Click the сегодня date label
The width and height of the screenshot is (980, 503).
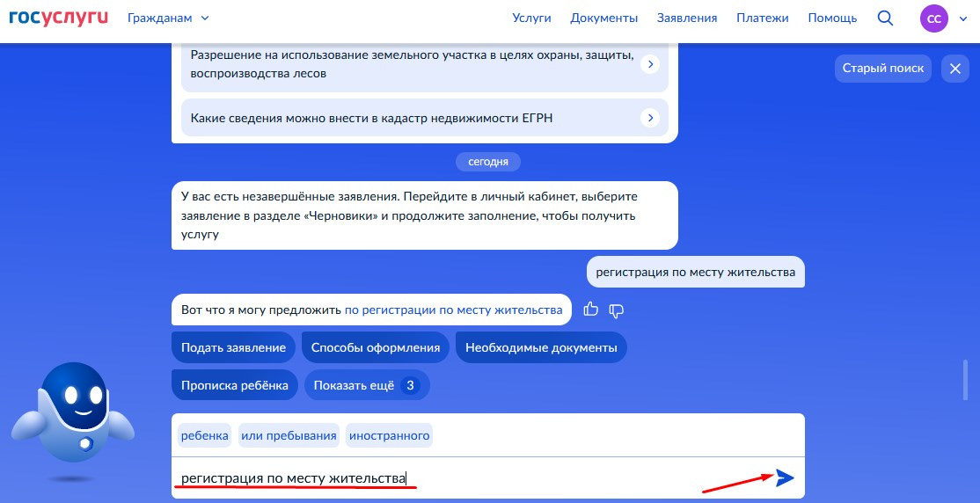pyautogui.click(x=488, y=162)
